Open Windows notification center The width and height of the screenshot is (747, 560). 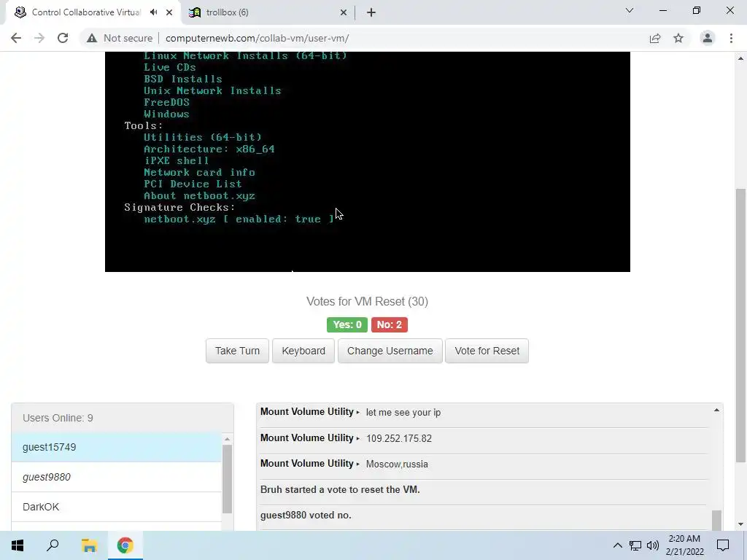[x=723, y=545]
